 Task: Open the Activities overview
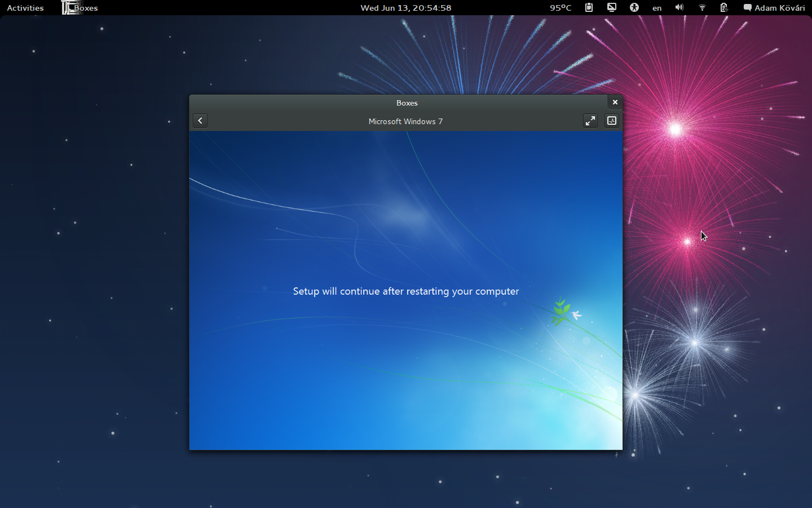pyautogui.click(x=25, y=8)
